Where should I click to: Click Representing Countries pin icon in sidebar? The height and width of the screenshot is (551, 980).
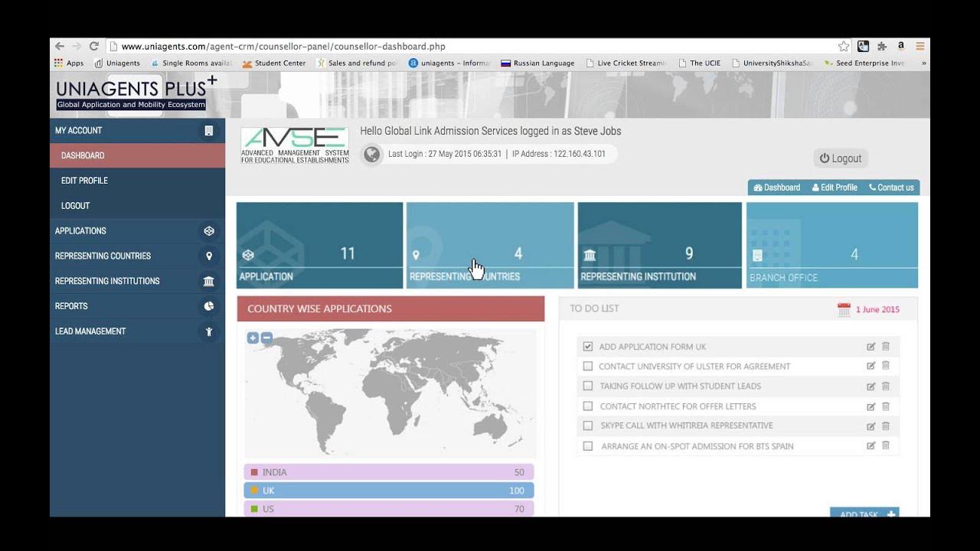tap(208, 256)
